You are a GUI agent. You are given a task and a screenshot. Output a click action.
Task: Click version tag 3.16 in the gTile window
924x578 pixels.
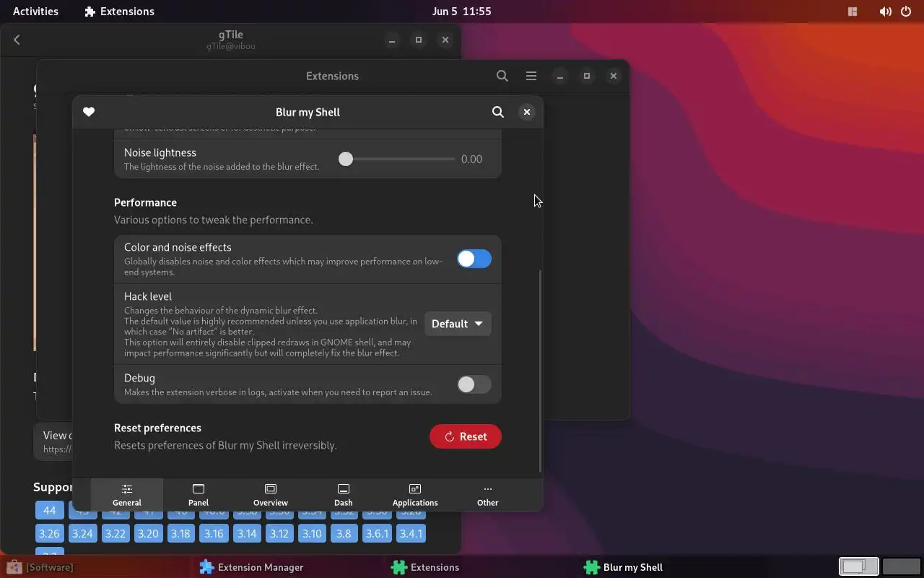tap(214, 534)
